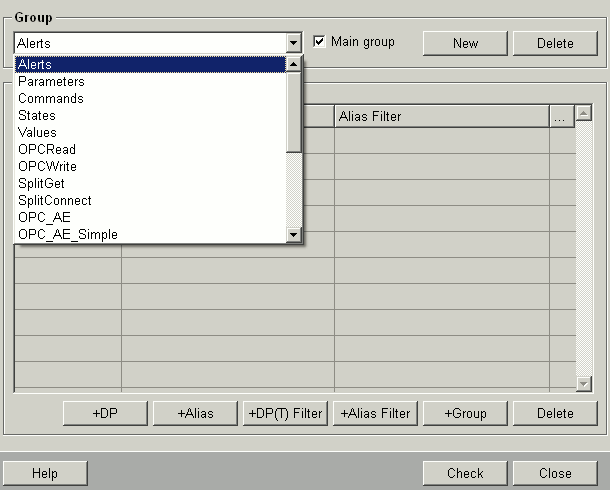Choose Commands in the group list
Viewport: 610px width, 490px height.
point(51,99)
